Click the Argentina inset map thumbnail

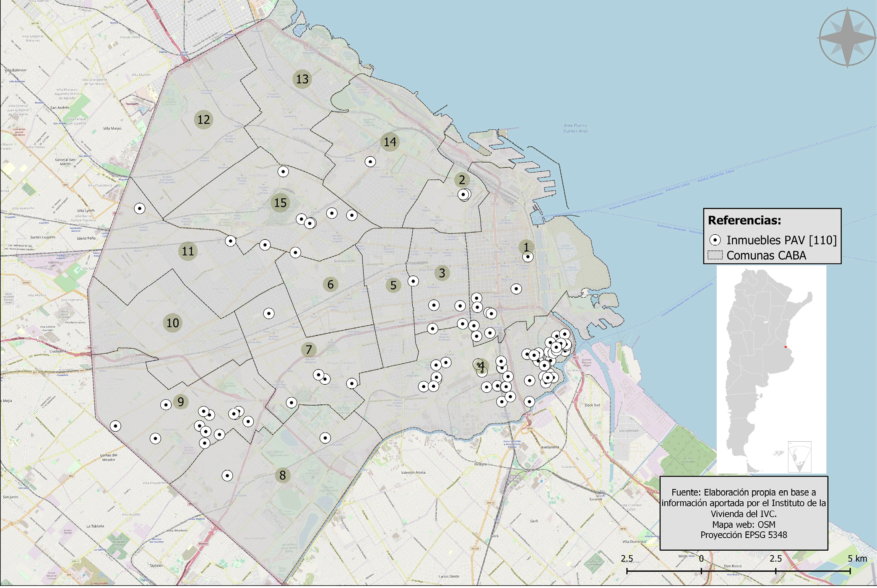pos(771,369)
